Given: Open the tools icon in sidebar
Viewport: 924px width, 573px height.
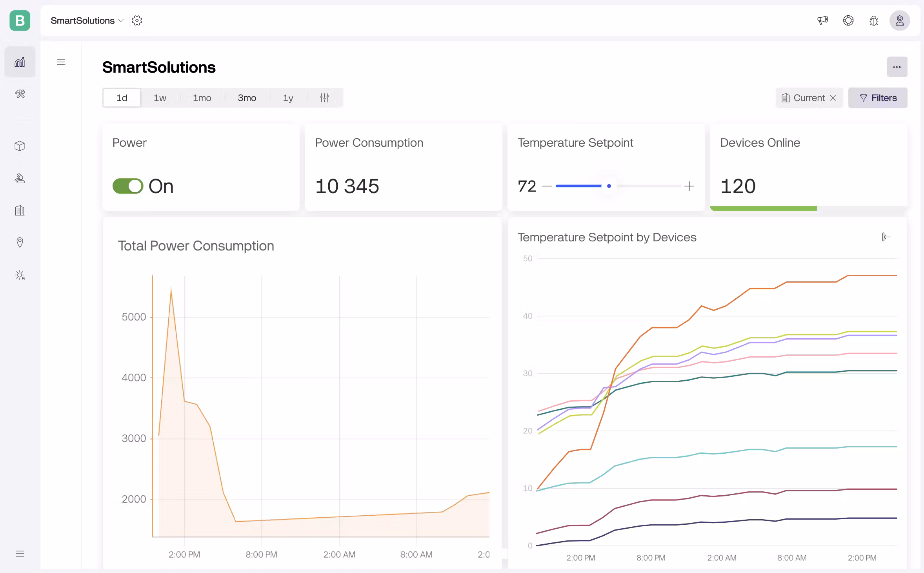Looking at the screenshot, I should [20, 94].
